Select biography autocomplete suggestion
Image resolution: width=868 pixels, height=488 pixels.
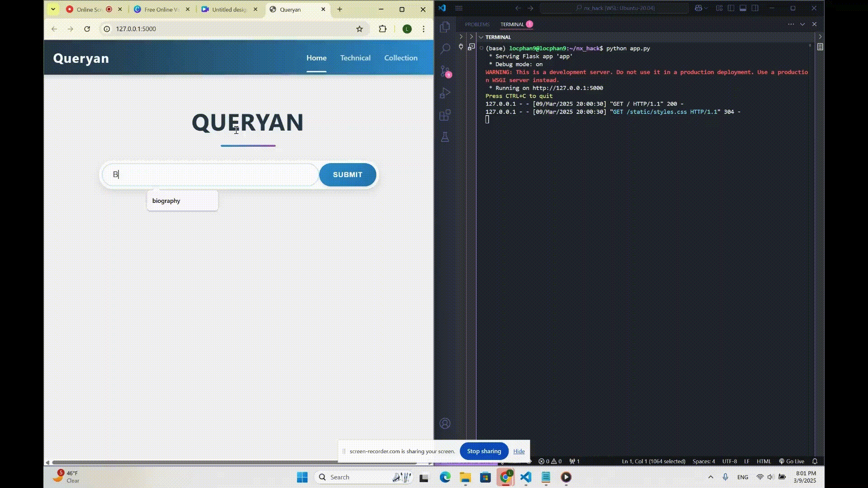(x=166, y=201)
